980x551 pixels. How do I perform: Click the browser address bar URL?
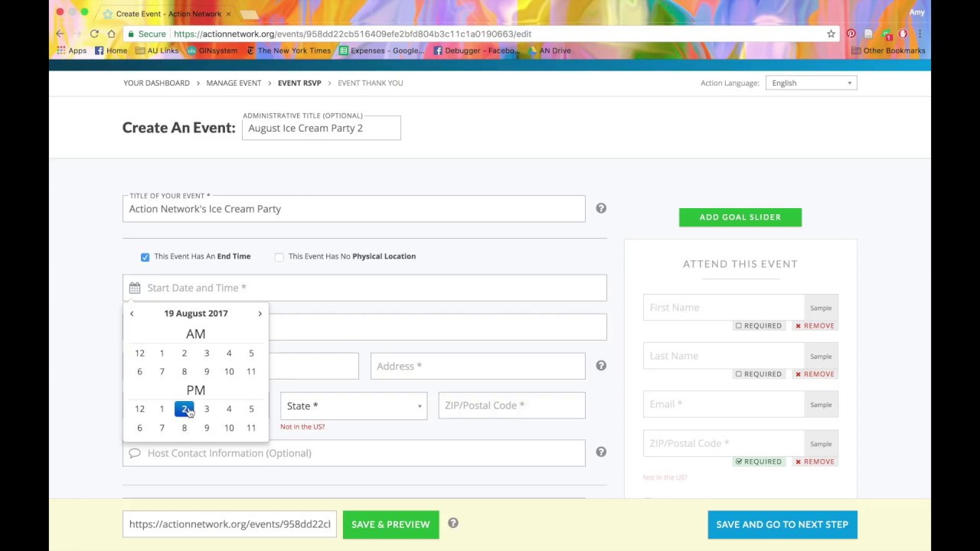click(352, 34)
